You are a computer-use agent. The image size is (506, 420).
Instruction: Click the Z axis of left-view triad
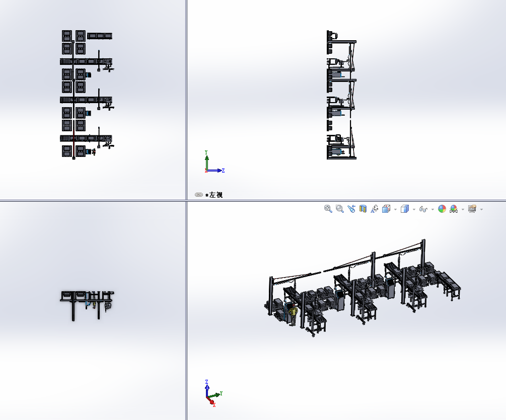pyautogui.click(x=215, y=170)
